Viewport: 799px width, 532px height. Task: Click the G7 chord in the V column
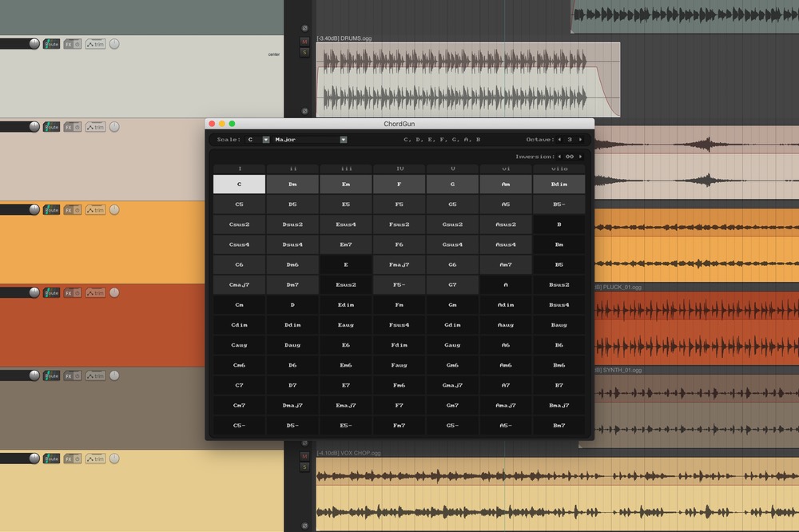click(452, 284)
